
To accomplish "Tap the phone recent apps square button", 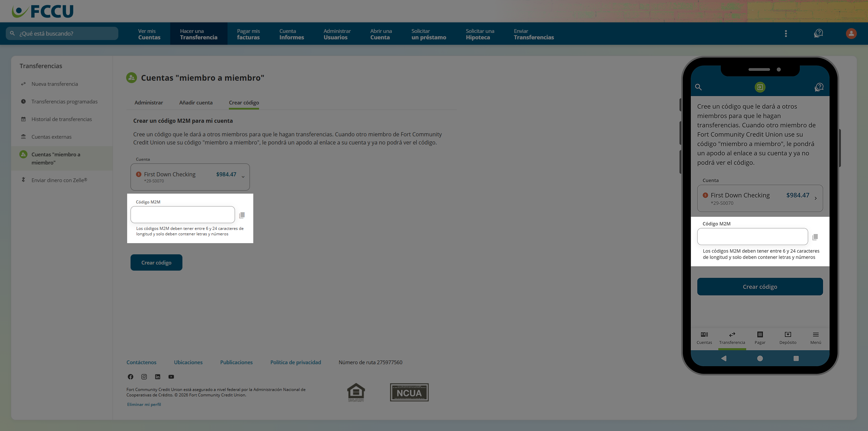I will click(796, 358).
